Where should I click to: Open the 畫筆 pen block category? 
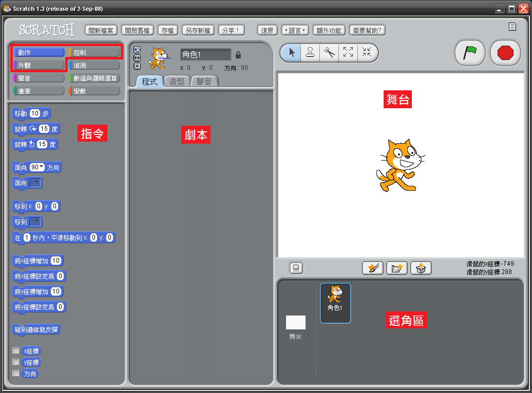click(39, 91)
